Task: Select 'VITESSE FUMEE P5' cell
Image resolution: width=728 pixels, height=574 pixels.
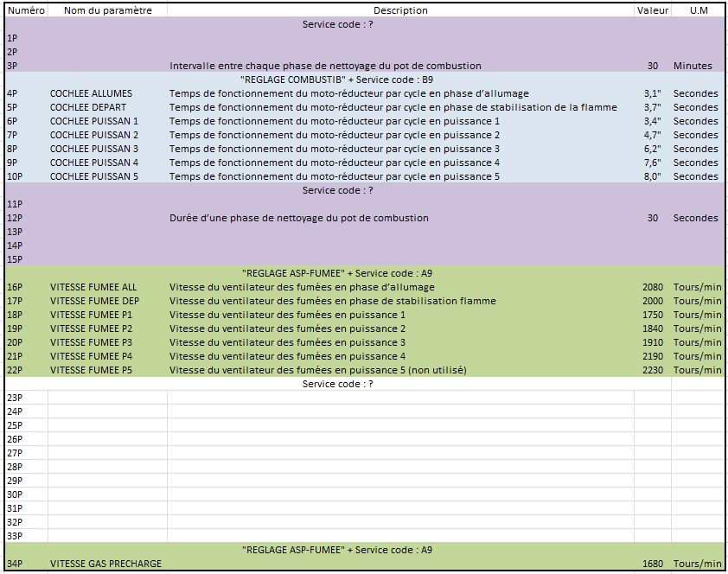Action: [91, 370]
